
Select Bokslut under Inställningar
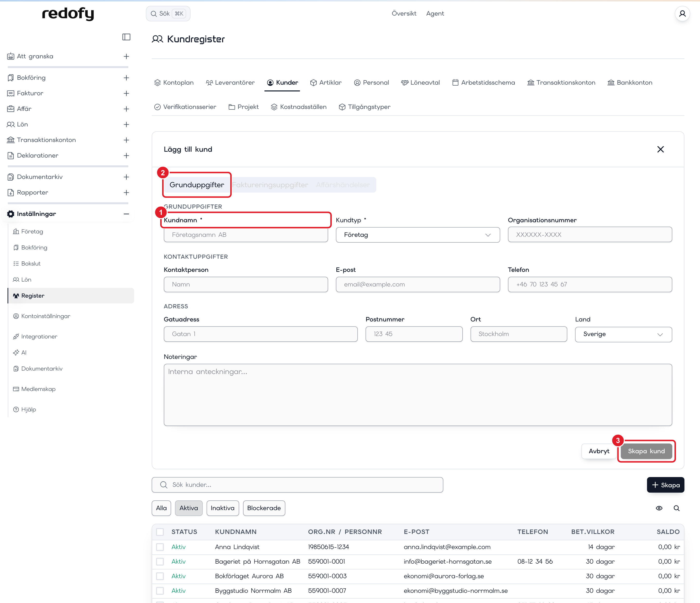pos(30,264)
